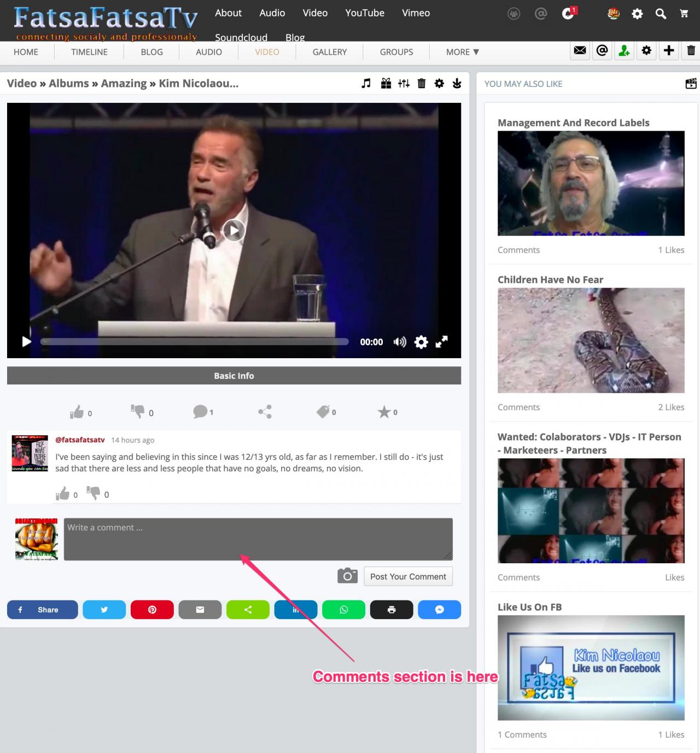The width and height of the screenshot is (700, 753).
Task: Open the search magnifier in the header
Action: click(661, 14)
